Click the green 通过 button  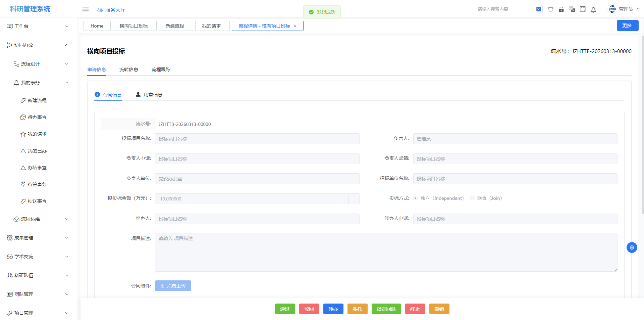click(x=285, y=309)
